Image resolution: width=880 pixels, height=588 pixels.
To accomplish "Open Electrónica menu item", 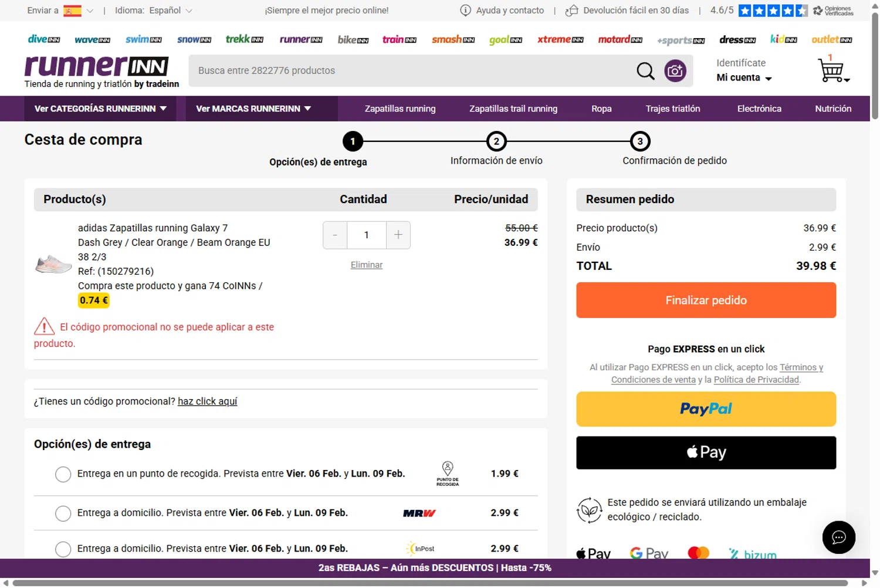I will [x=759, y=109].
